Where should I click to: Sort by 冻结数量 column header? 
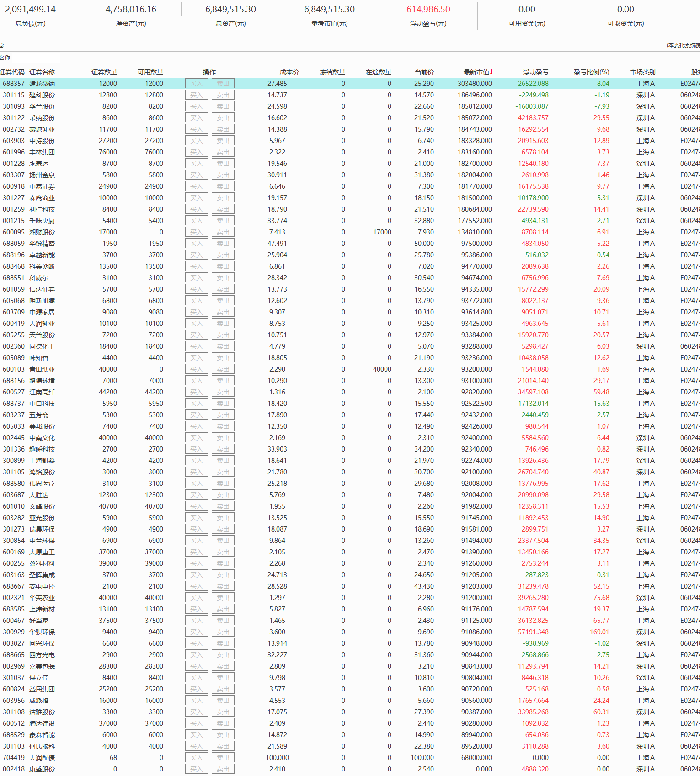(332, 72)
